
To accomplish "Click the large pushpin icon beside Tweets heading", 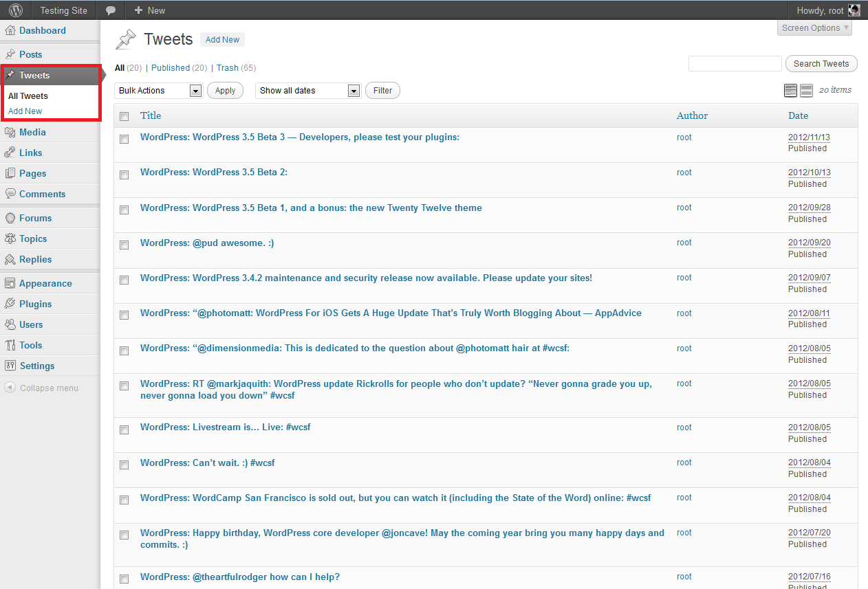I will (126, 39).
